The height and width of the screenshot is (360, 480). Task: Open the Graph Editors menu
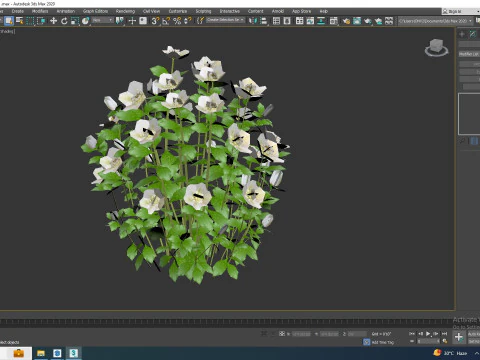95,11
